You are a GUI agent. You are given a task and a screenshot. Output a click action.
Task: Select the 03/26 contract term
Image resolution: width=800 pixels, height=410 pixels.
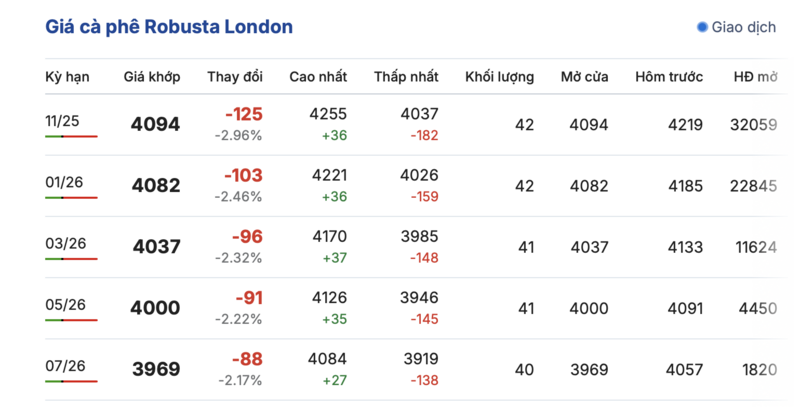tap(62, 243)
